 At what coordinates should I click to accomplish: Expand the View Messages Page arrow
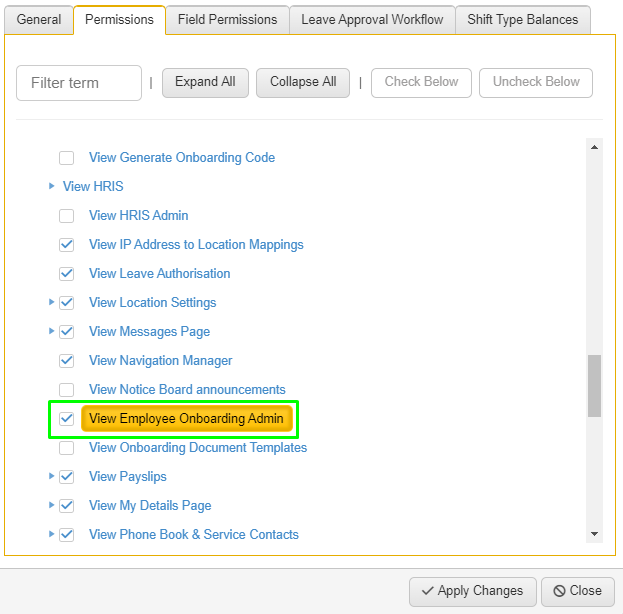point(51,331)
